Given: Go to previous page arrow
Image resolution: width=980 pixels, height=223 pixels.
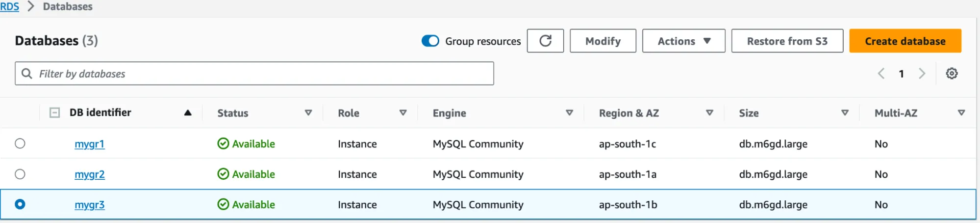Looking at the screenshot, I should tap(881, 74).
